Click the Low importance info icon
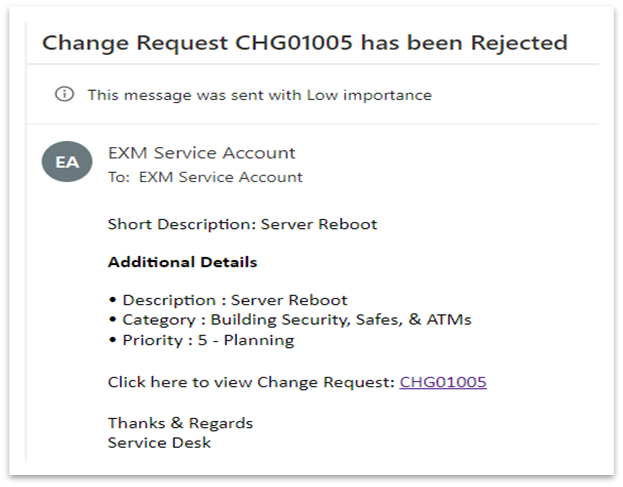Screen dimensions: 623x487 point(64,95)
